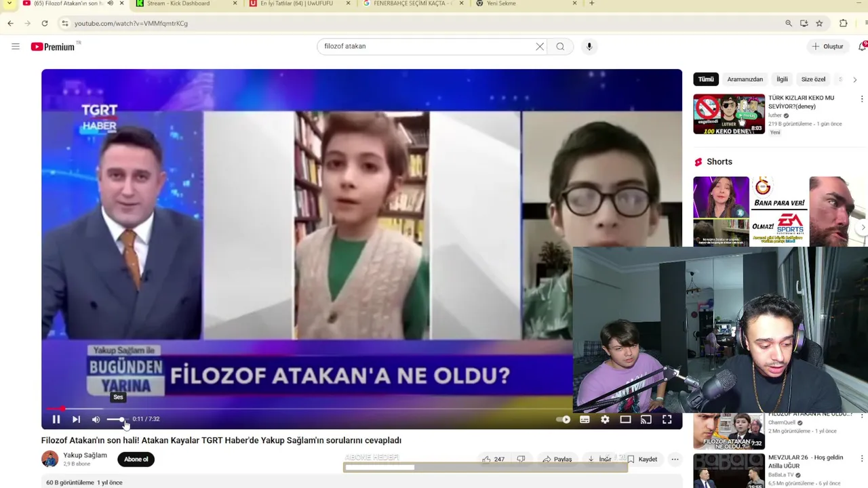Image resolution: width=868 pixels, height=488 pixels.
Task: Open TÜRK KIZLARI KEKO MU video thumbnail
Action: click(x=729, y=114)
